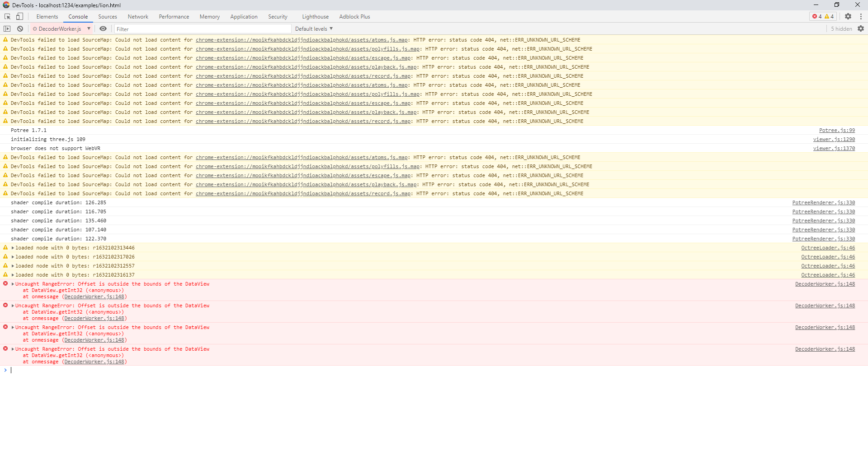
Task: Open the Potree.js:99 source link
Action: (837, 130)
